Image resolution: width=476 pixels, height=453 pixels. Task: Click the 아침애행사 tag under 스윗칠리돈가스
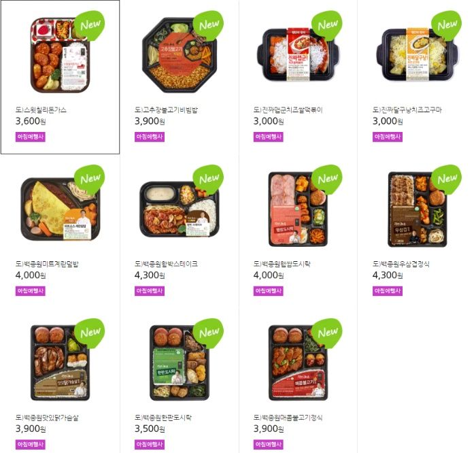coord(31,137)
